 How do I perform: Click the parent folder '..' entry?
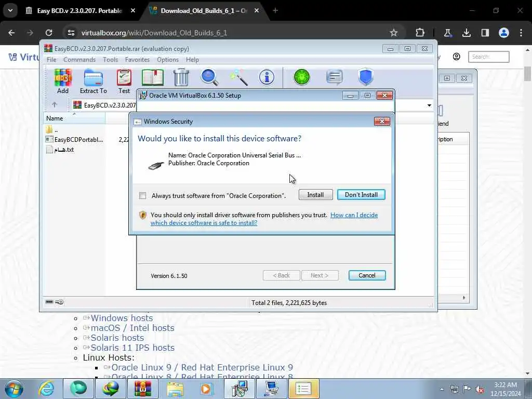[51, 130]
